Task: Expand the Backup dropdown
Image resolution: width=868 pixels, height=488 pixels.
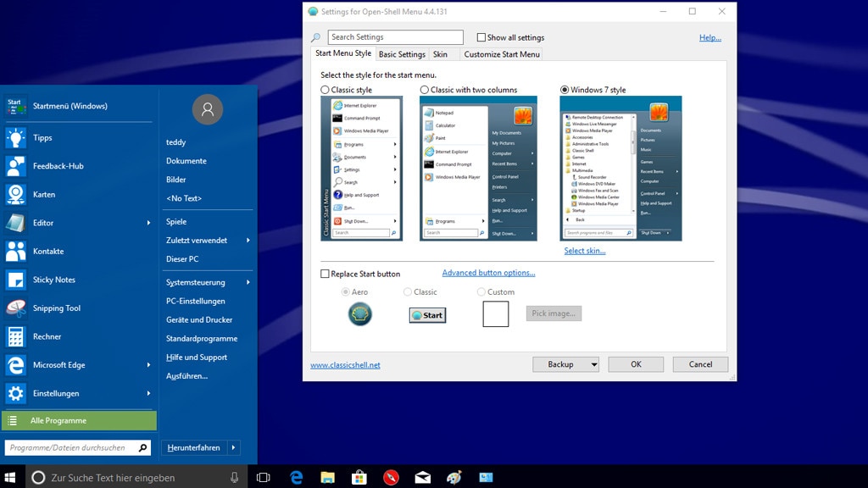Action: click(565, 364)
